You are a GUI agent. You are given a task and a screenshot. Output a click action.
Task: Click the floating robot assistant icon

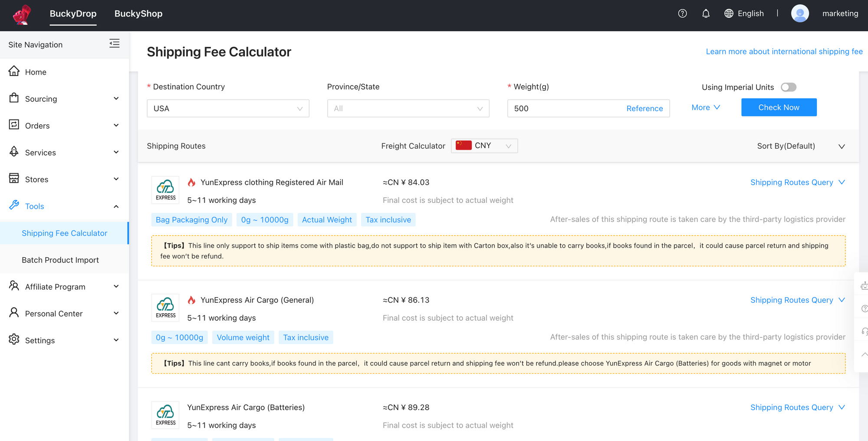point(864,285)
